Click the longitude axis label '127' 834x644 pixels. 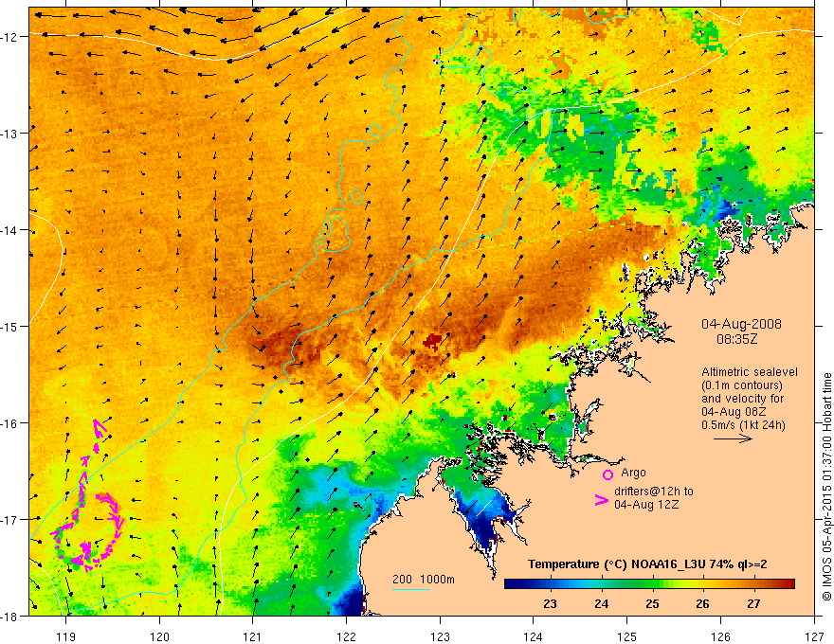click(x=814, y=636)
